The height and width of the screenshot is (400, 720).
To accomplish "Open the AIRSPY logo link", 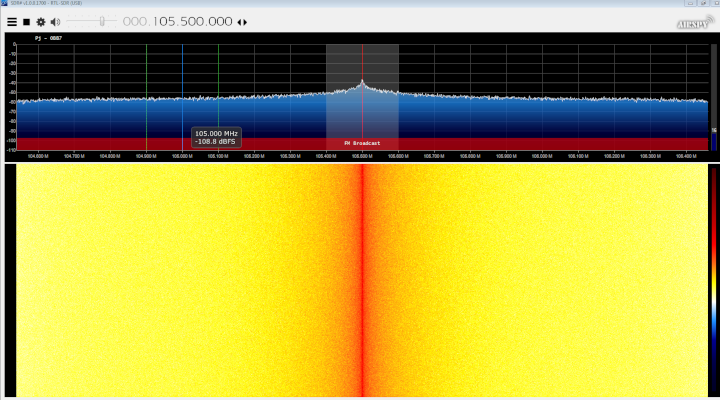I will [695, 23].
